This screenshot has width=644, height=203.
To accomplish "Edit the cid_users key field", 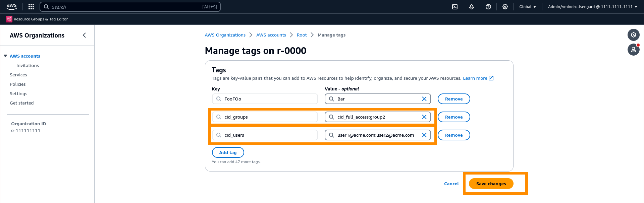I will point(265,135).
